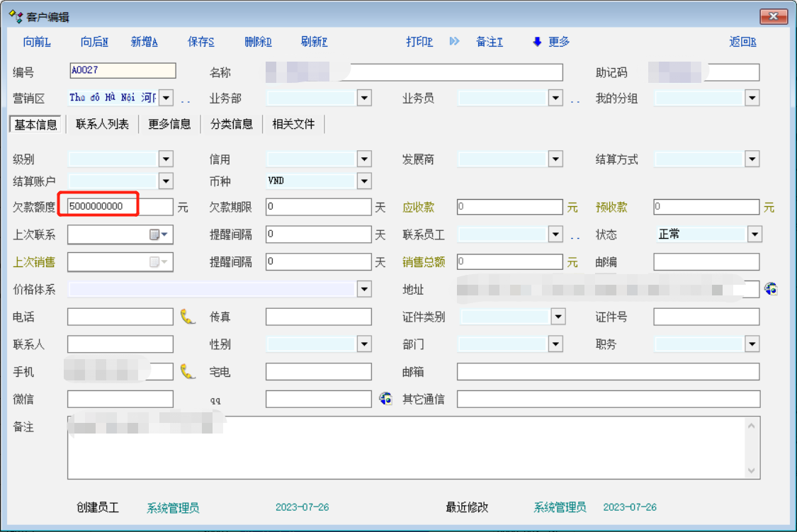Image resolution: width=797 pixels, height=532 pixels.
Task: Switch to the 相关文件 tab
Action: 293,124
